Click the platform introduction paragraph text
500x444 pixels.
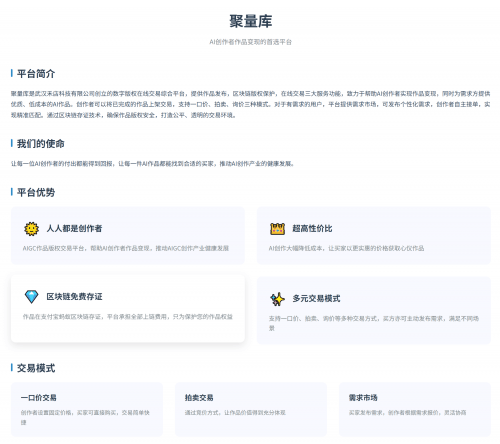click(x=251, y=104)
